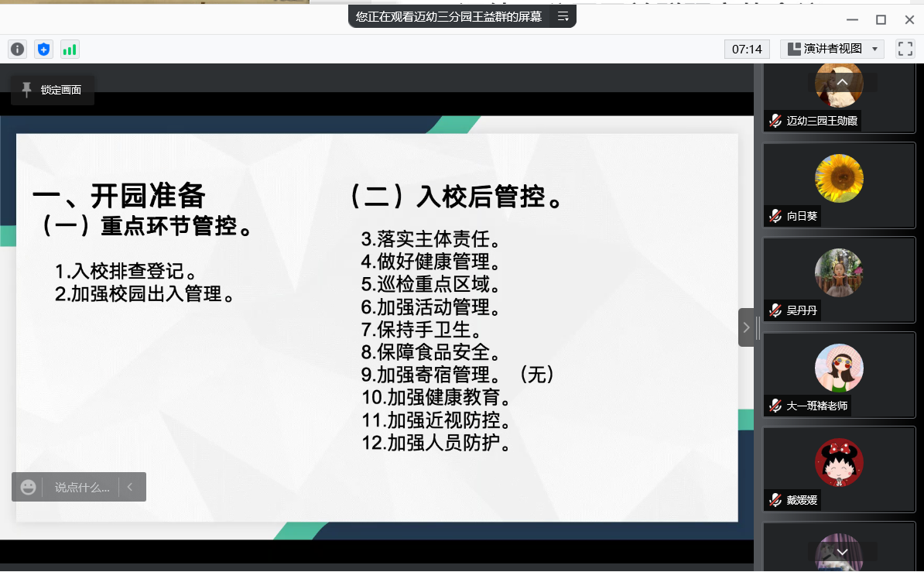Click slide line 11.加强近视防控。
This screenshot has height=572, width=924.
coord(436,420)
